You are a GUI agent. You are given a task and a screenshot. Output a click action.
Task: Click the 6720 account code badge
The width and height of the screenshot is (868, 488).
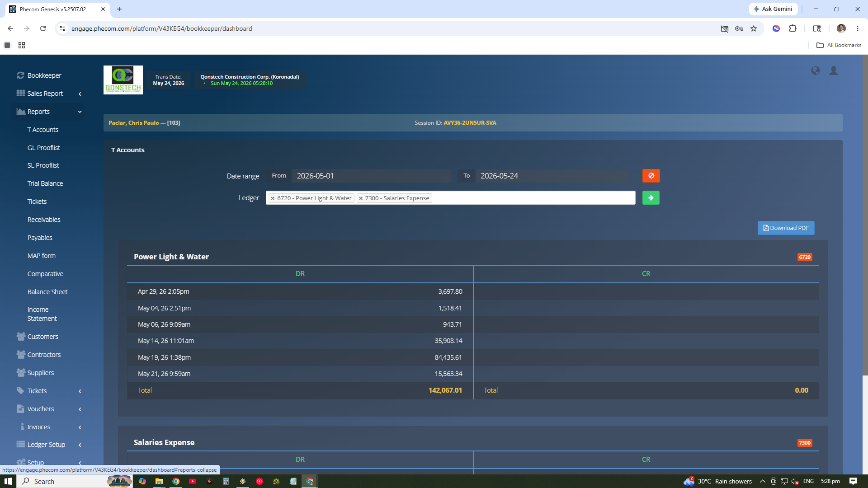(805, 257)
